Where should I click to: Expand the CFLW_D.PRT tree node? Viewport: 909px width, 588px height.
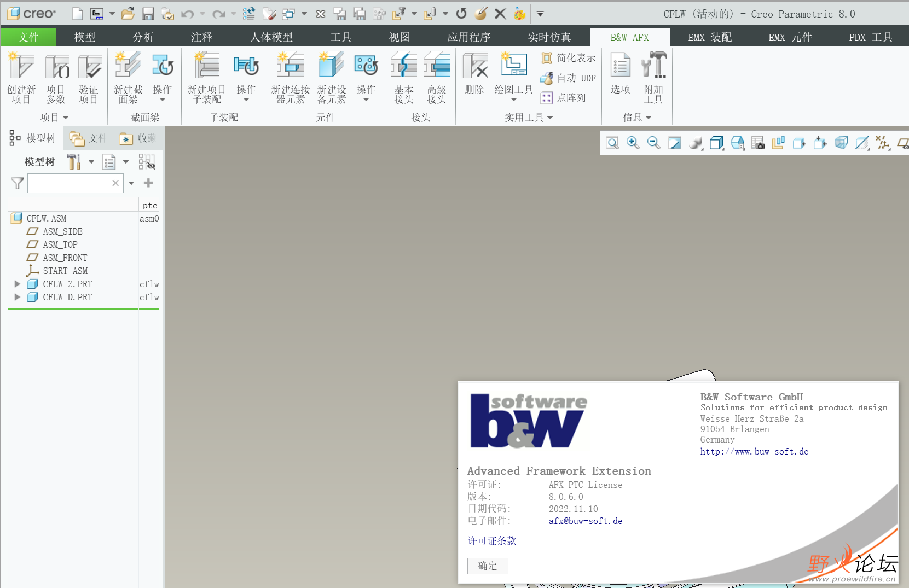[x=17, y=297]
